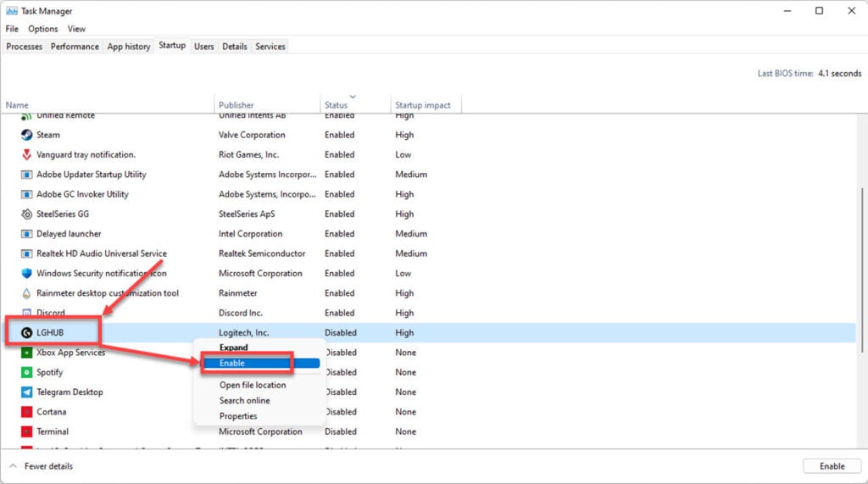868x484 pixels.
Task: Select the SteelSeries GG row name
Action: 63,214
